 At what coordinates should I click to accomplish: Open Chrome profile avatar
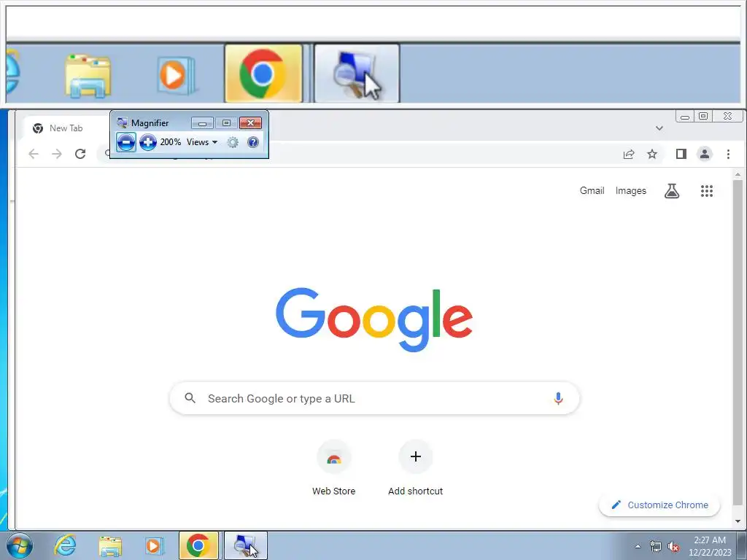pyautogui.click(x=705, y=154)
